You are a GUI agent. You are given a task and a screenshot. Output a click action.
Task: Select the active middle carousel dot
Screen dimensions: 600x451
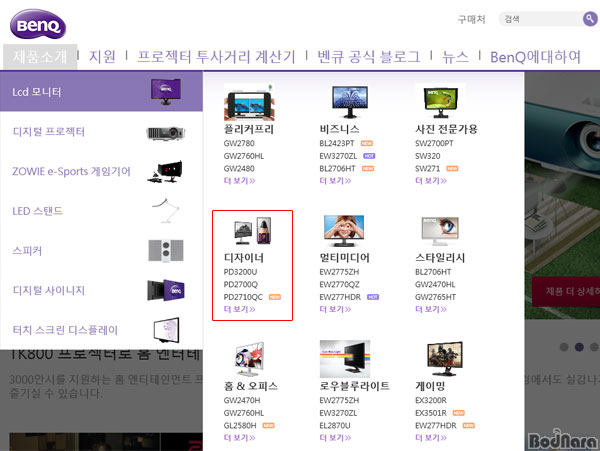579,347
